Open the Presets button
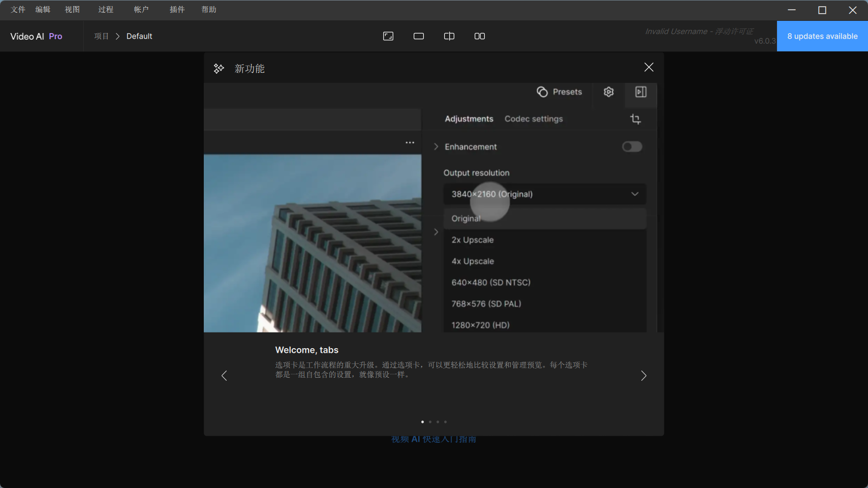The image size is (868, 488). coord(560,92)
